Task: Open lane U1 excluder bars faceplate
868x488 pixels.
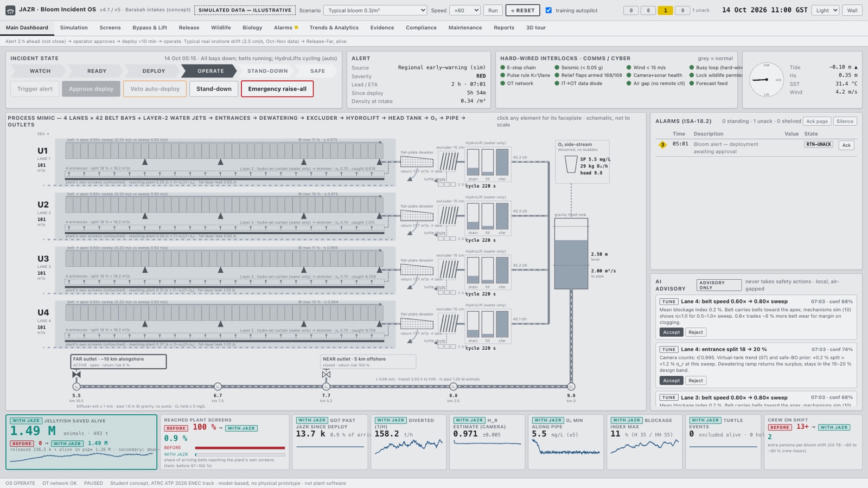Action: pyautogui.click(x=449, y=161)
